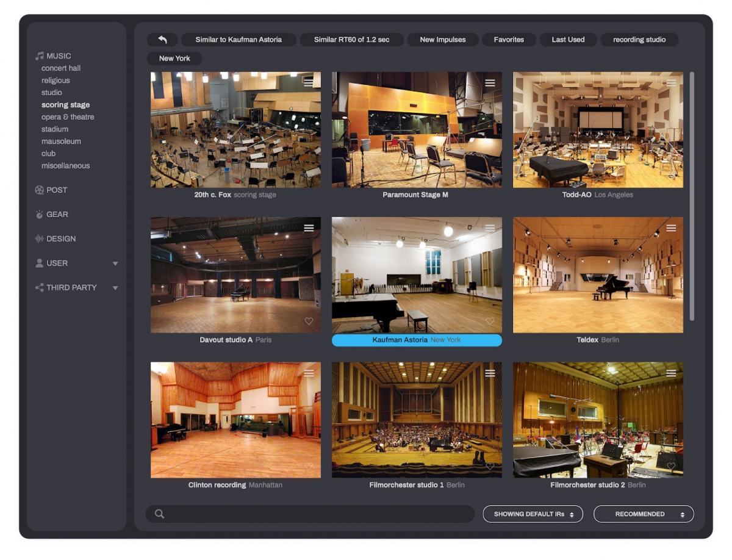Open the RECOMMENDED sort dropdown

click(x=644, y=514)
